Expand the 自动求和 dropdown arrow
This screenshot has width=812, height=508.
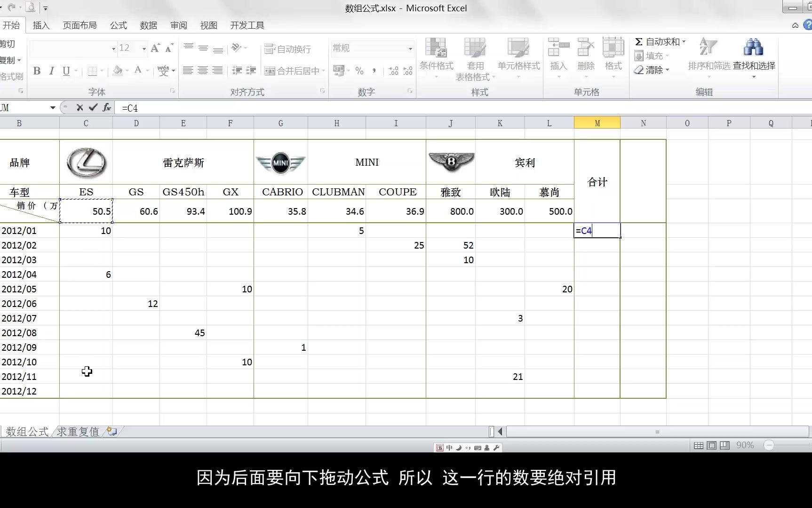[684, 42]
